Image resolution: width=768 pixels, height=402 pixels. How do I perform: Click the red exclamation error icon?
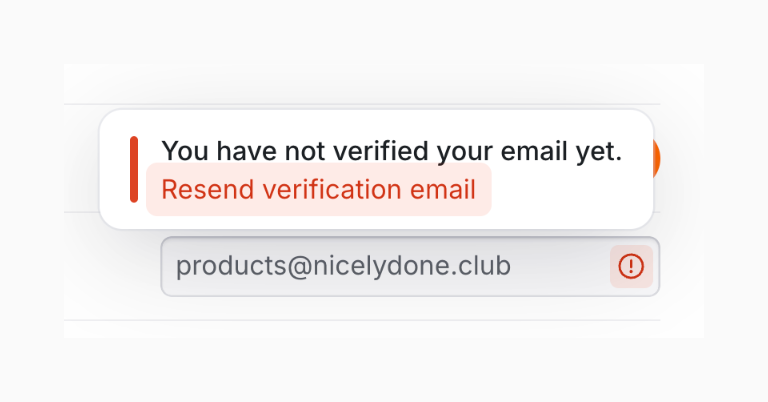point(631,266)
